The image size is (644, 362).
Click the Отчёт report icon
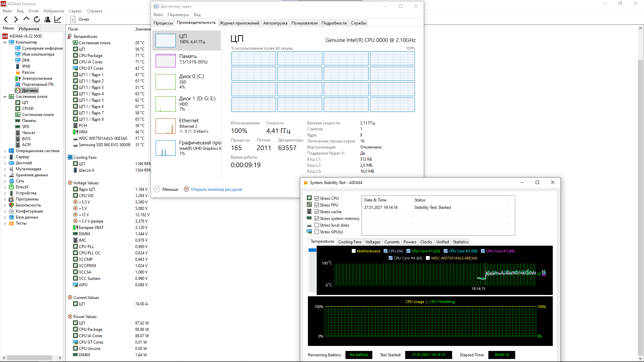[73, 19]
